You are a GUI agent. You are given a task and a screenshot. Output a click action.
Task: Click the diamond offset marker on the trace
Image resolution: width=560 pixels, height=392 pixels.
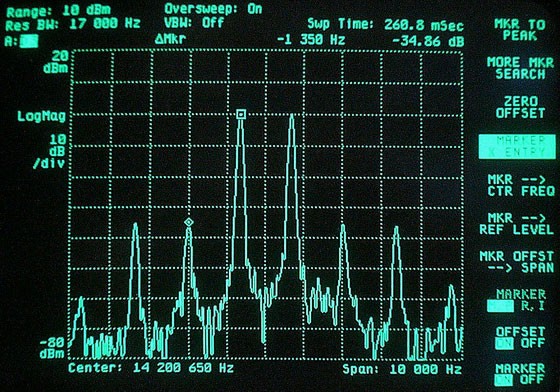[x=189, y=222]
